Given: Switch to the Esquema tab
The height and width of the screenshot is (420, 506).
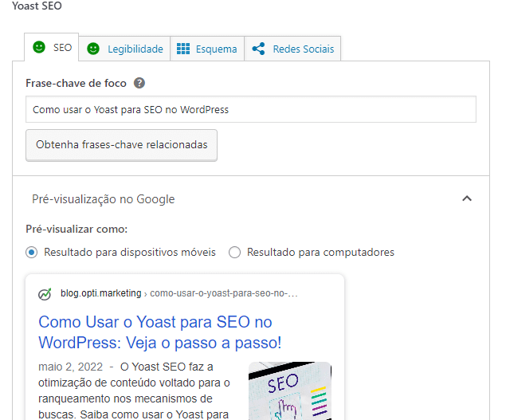Looking at the screenshot, I should (207, 49).
